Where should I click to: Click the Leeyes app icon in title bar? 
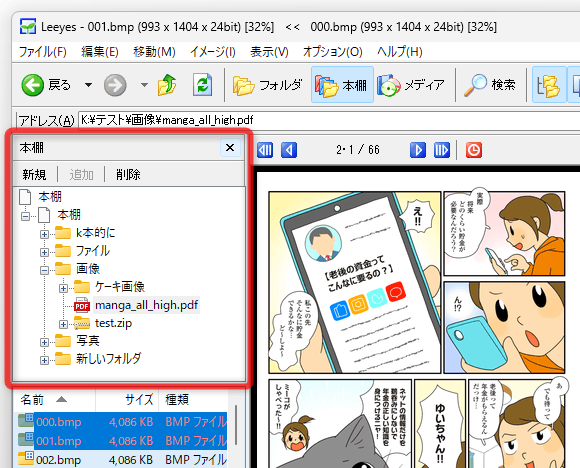(x=28, y=27)
